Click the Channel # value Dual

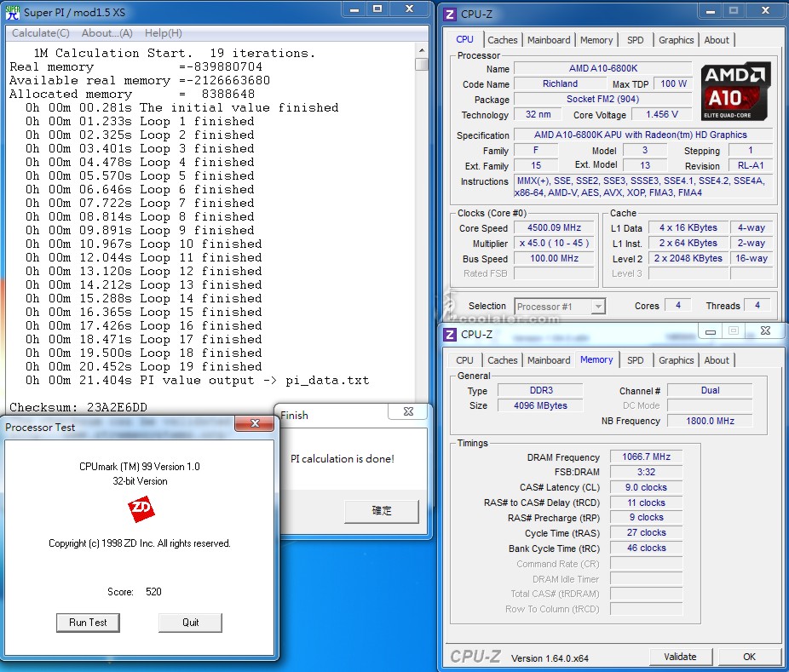coord(710,390)
